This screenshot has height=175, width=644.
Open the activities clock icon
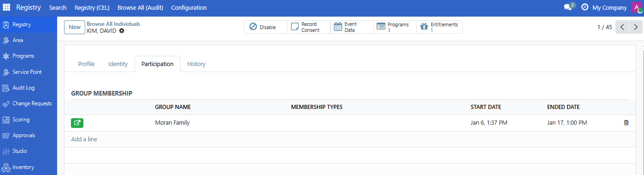click(585, 7)
